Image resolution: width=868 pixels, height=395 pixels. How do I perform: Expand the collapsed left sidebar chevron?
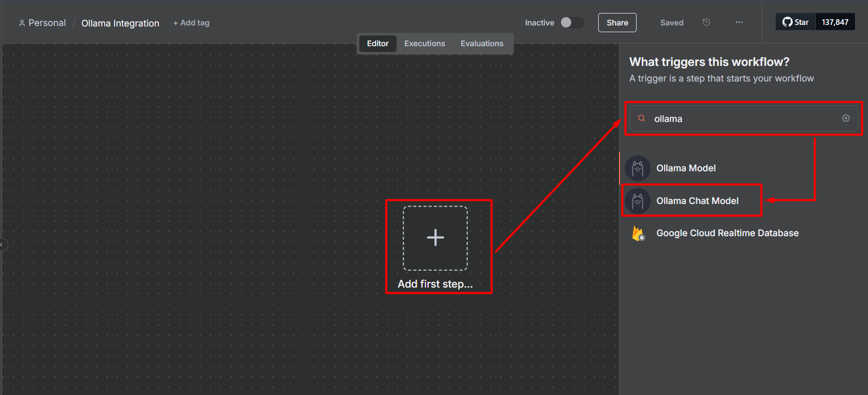click(2, 244)
